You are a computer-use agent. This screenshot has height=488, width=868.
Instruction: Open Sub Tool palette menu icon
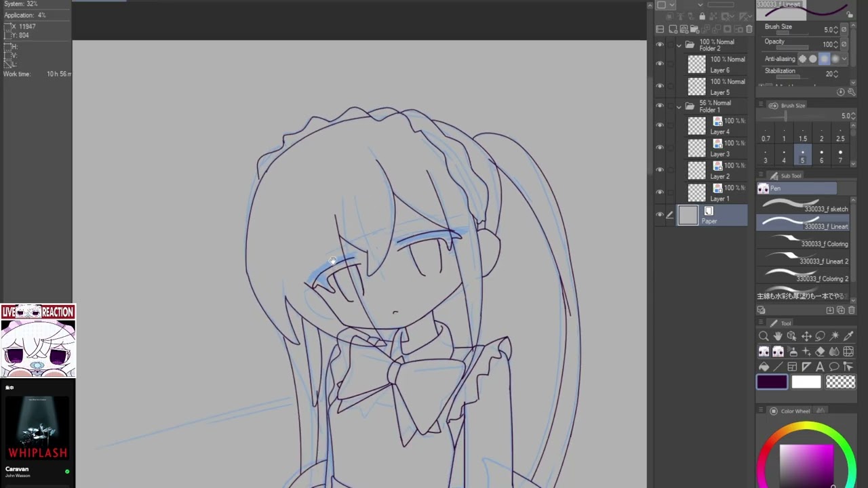(x=762, y=176)
